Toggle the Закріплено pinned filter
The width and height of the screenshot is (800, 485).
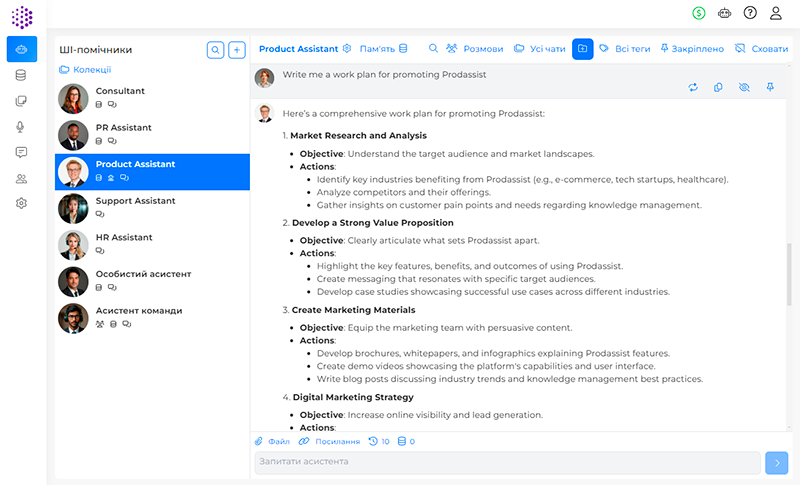(691, 48)
